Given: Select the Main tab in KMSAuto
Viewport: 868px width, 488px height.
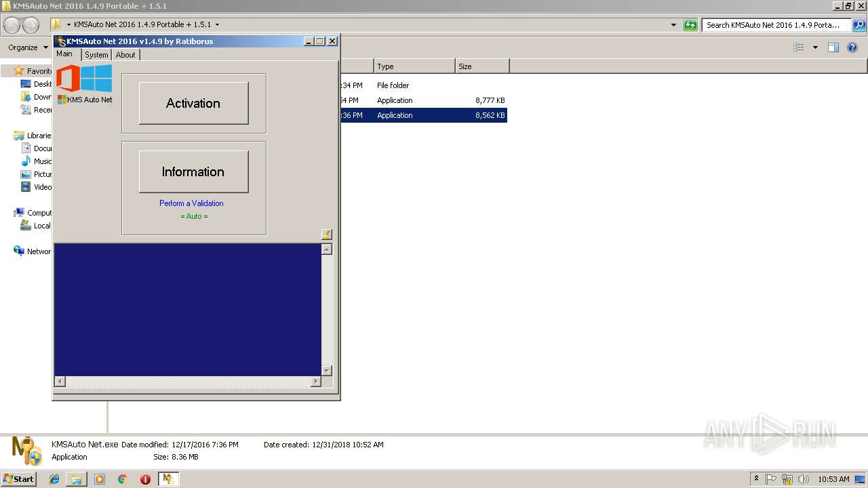Looking at the screenshot, I should coord(65,54).
